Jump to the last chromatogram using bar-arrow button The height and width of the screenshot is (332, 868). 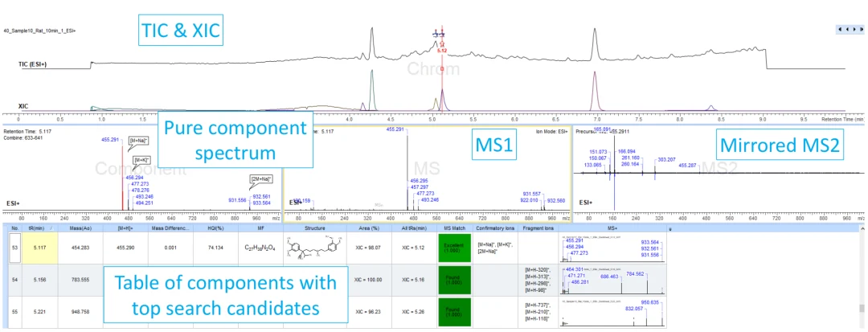pyautogui.click(x=860, y=29)
